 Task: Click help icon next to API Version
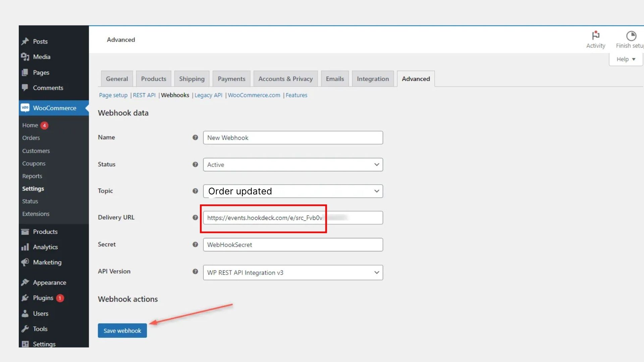point(195,271)
